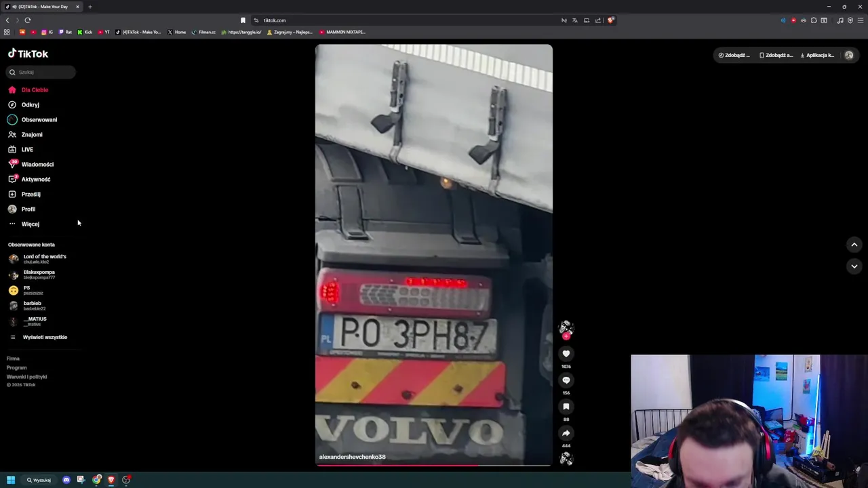Open creator avatar above the like button
868x488 pixels.
point(566,328)
